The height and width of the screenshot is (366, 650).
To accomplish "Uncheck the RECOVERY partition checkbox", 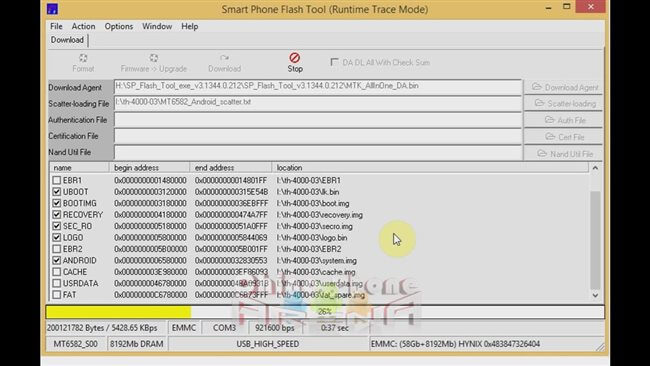I will pos(57,215).
